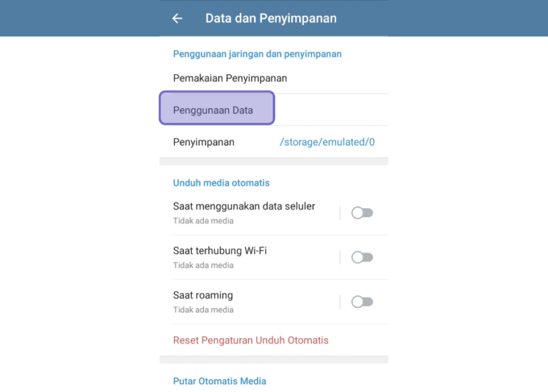Click Tidak ada media under roaming

pos(203,310)
